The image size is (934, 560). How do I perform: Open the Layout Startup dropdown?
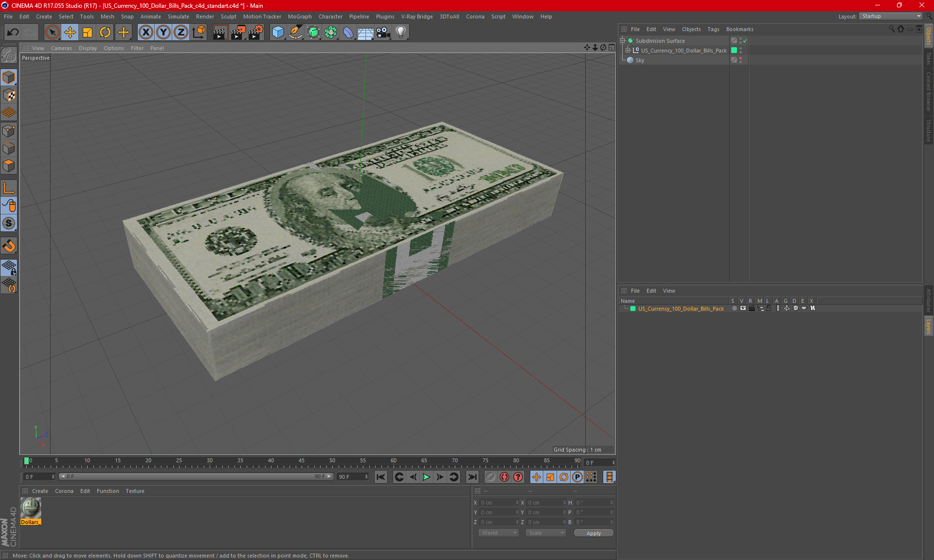coord(891,16)
